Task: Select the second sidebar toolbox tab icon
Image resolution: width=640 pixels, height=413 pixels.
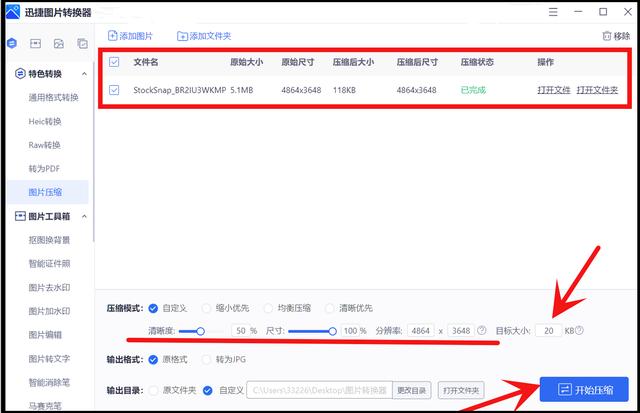Action: point(36,43)
